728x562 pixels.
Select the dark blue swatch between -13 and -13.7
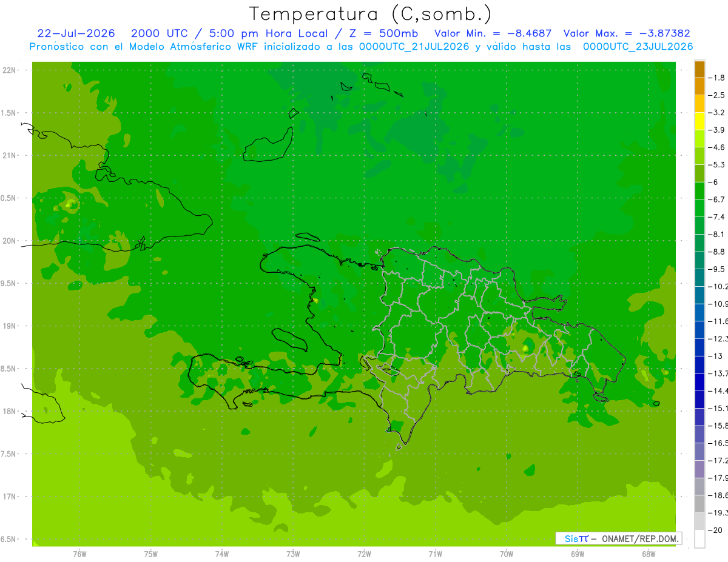click(699, 364)
